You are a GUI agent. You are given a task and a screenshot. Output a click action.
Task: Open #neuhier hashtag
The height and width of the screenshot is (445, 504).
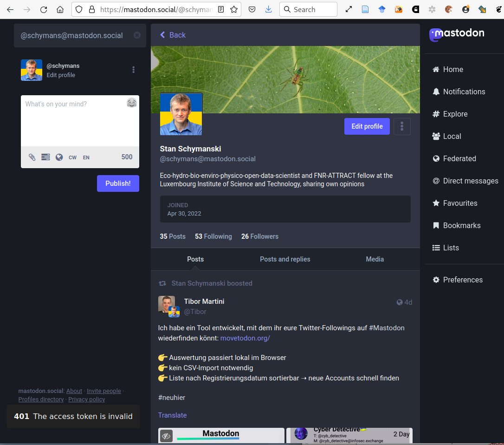click(x=172, y=398)
